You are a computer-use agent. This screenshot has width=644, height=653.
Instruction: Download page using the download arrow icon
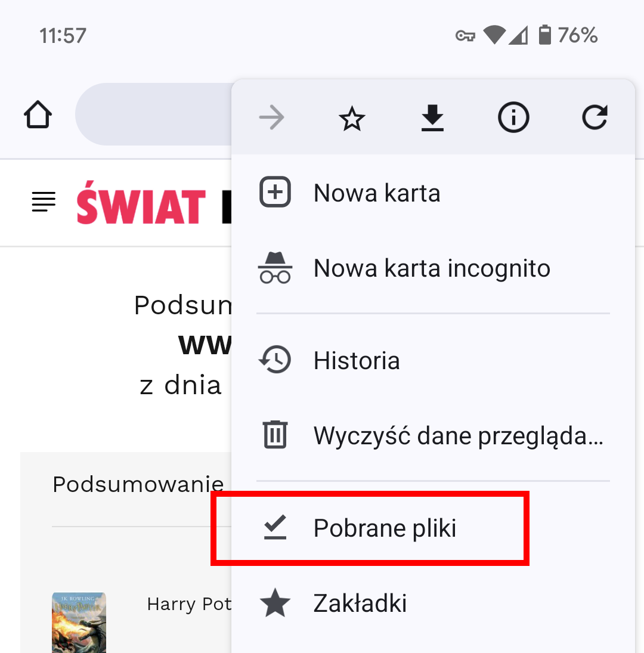pyautogui.click(x=432, y=118)
